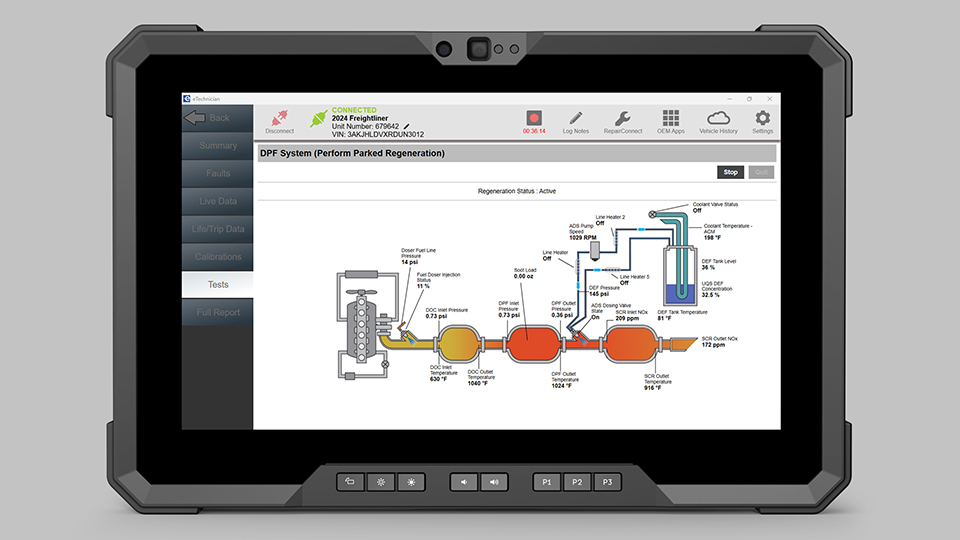
Task: Click the Coolant Valve Status Off label
Action: [715, 207]
